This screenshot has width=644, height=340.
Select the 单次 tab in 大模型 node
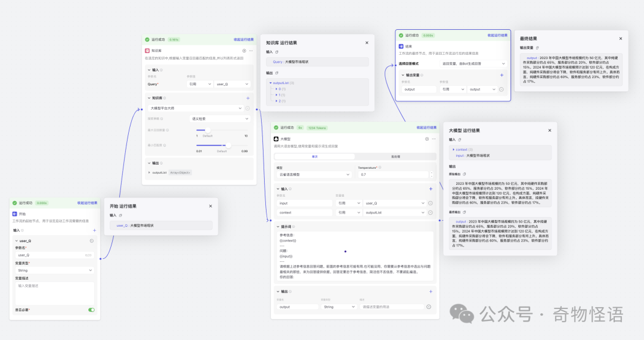point(314,156)
